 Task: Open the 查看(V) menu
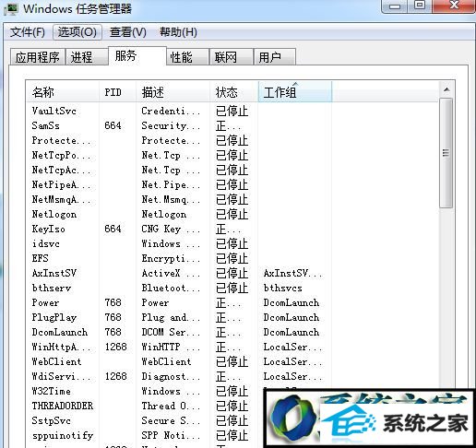tap(128, 32)
